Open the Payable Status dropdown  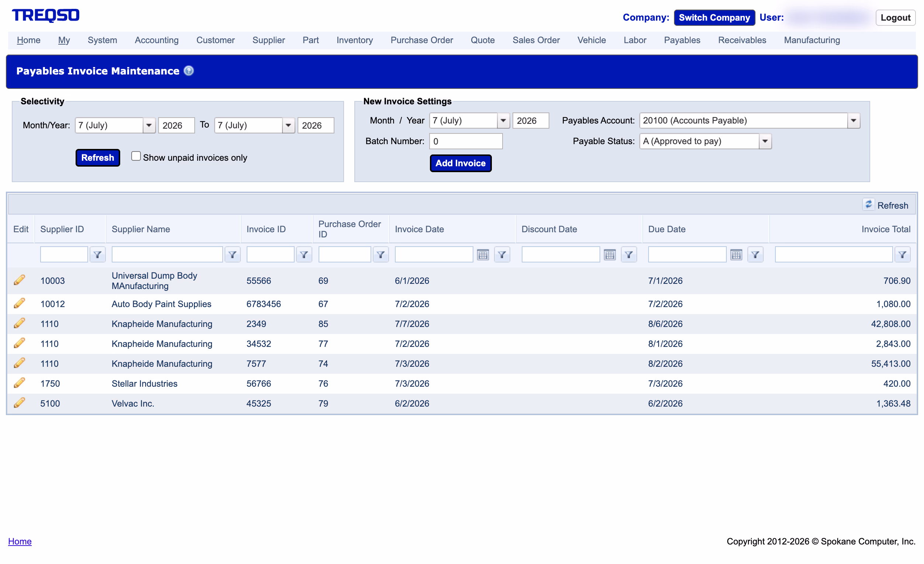pos(765,141)
